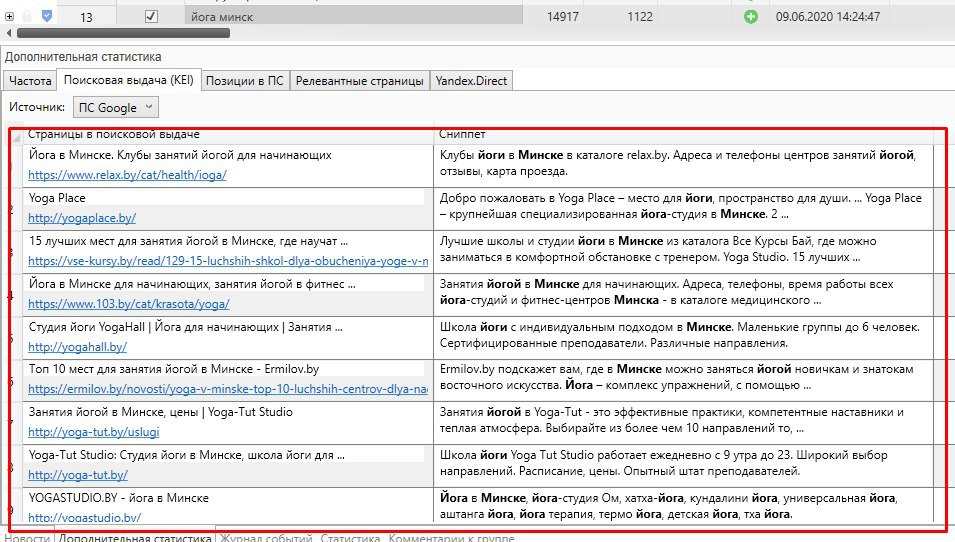
Task: Select the value 14917 in row 13
Action: point(563,16)
